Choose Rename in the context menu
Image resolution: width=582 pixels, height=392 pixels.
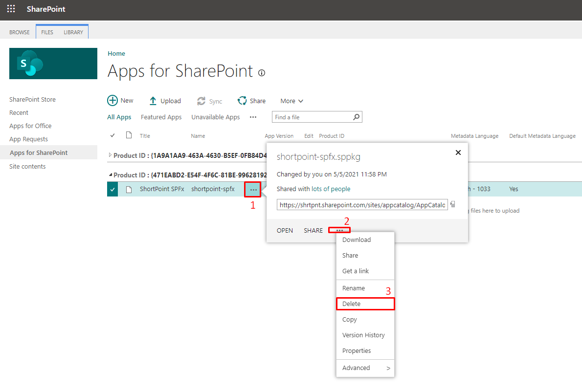365,288
